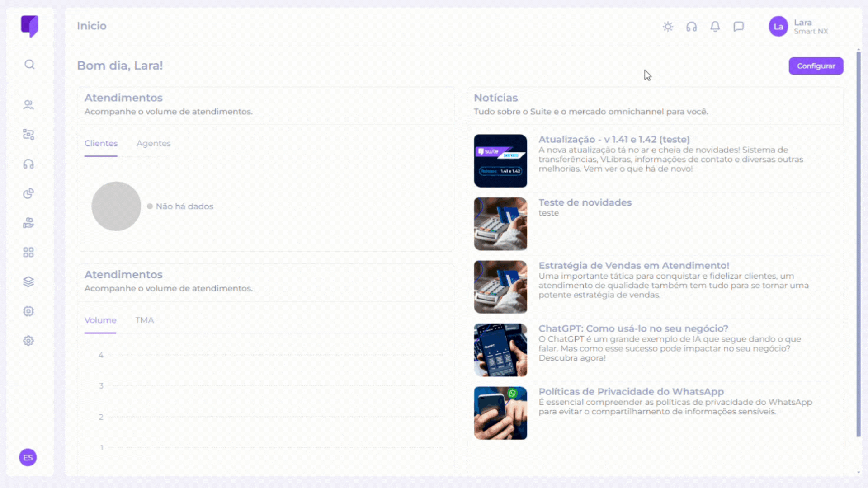Switch to the TMA tab
The image size is (868, 488).
145,320
